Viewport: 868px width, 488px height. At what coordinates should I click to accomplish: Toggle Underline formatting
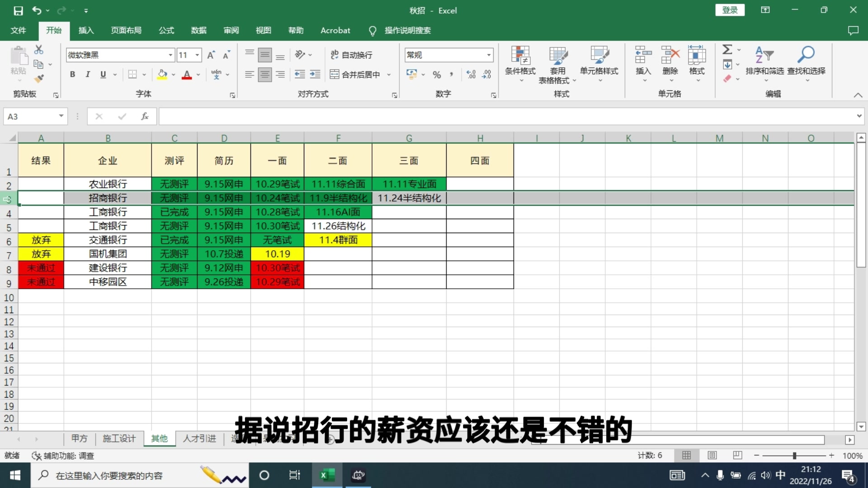pyautogui.click(x=103, y=75)
